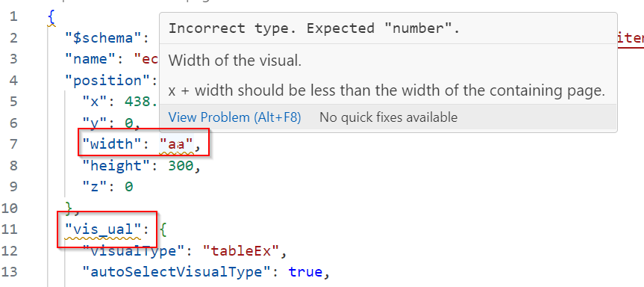Select the "width" property key

click(x=108, y=144)
